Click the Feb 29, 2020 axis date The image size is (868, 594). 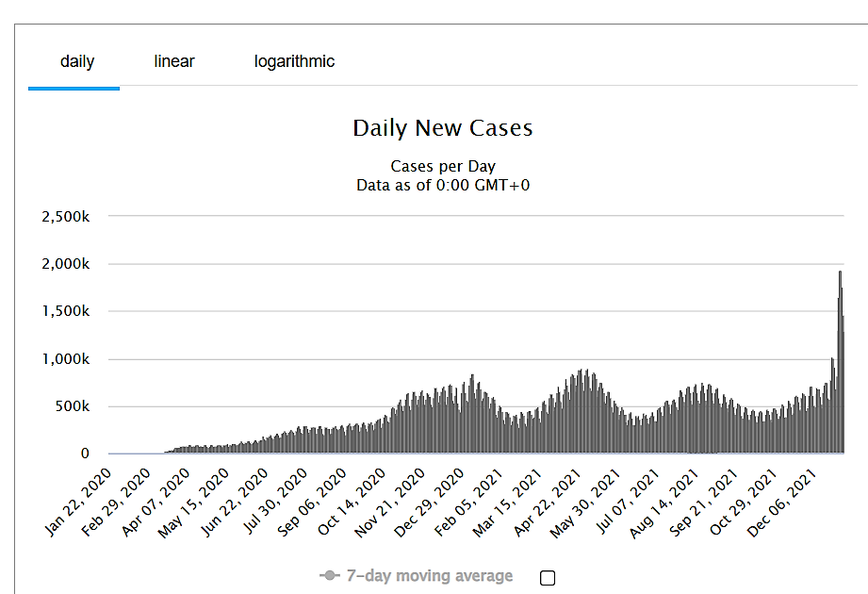pos(117,503)
